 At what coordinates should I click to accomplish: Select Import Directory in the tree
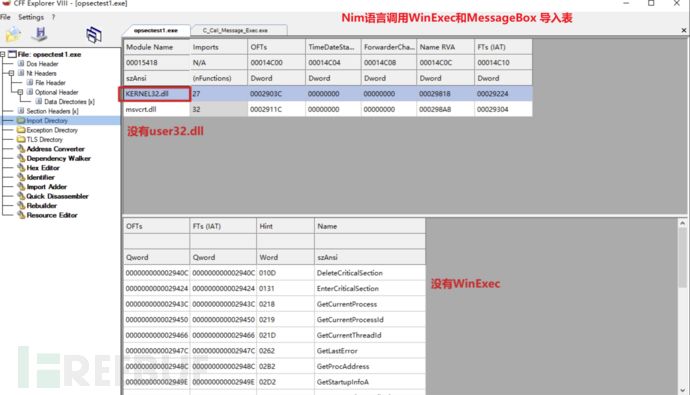[47, 121]
